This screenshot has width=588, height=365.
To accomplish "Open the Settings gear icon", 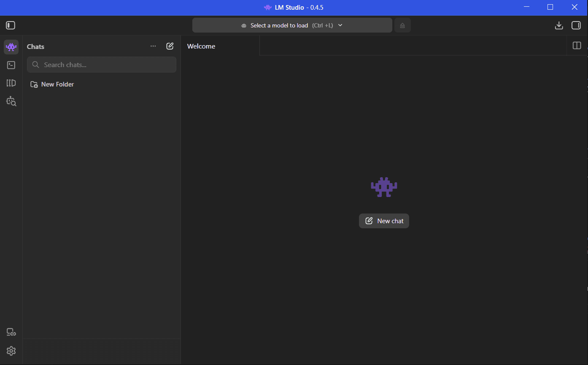I will tap(11, 351).
